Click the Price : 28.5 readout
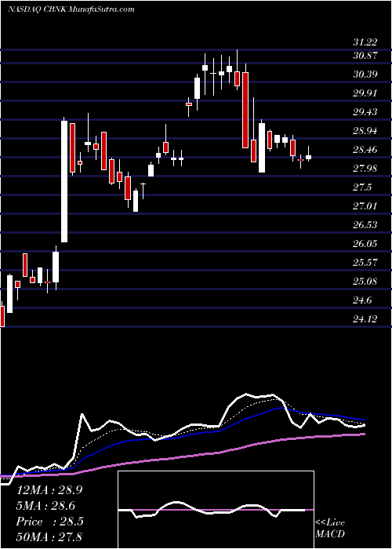The height and width of the screenshot is (549, 392). (49, 522)
